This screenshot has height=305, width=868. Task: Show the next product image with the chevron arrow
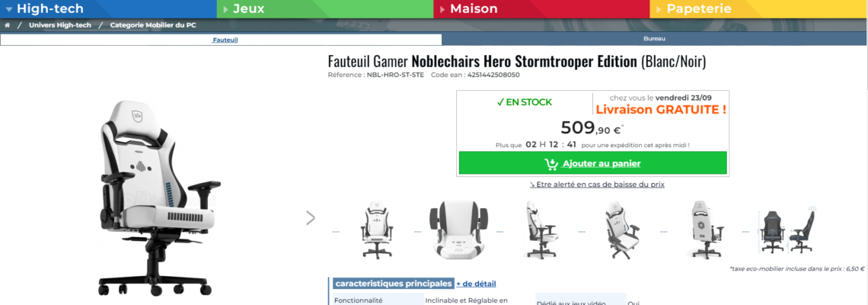click(311, 218)
